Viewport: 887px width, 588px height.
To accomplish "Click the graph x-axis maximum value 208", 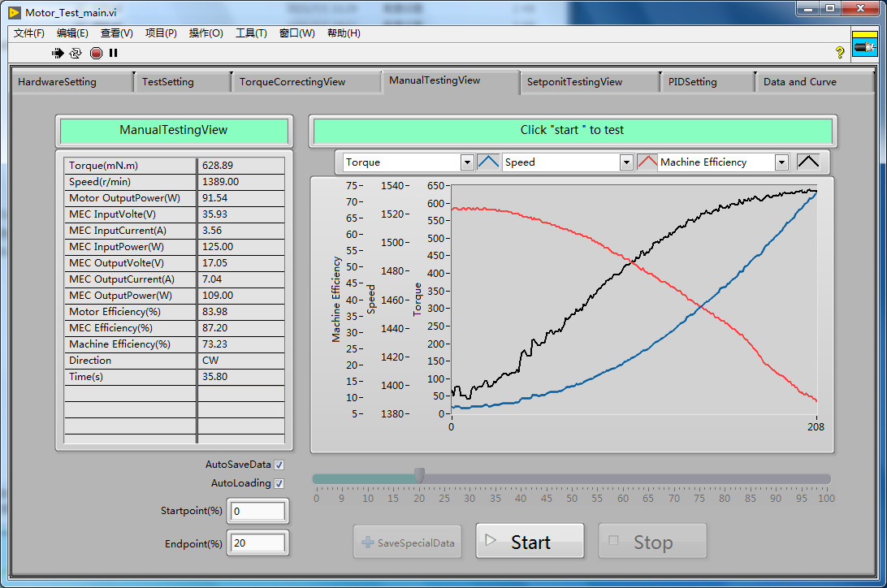I will click(816, 427).
